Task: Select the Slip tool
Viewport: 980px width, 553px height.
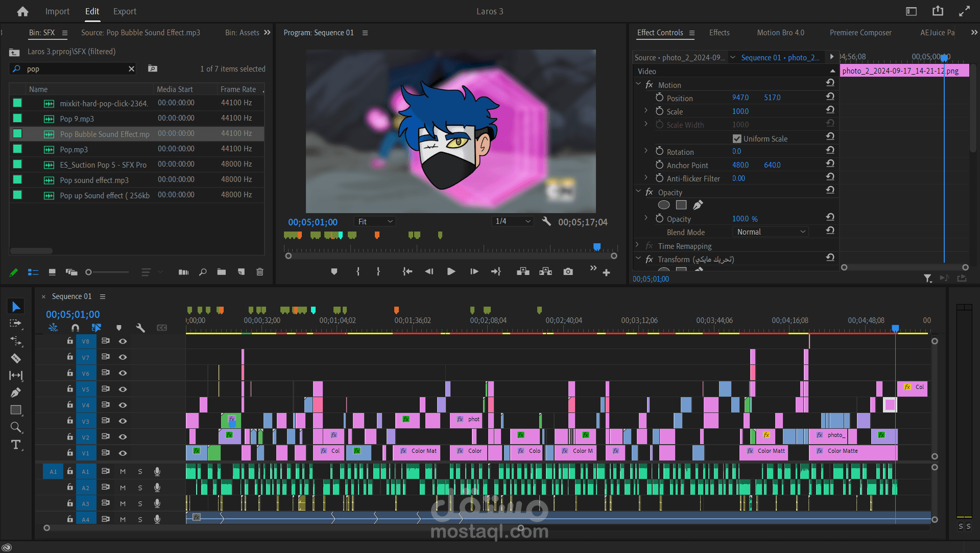Action: [16, 376]
